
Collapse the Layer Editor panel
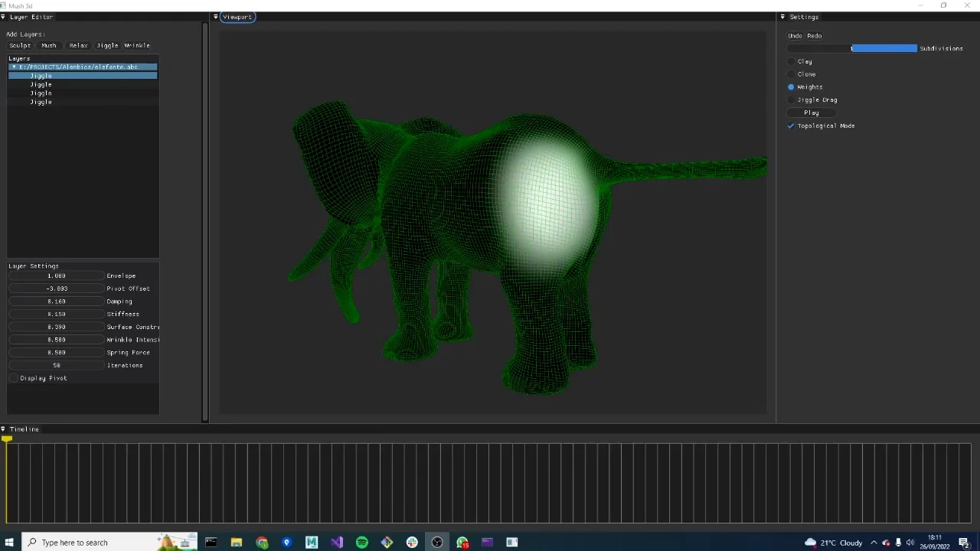click(x=3, y=17)
